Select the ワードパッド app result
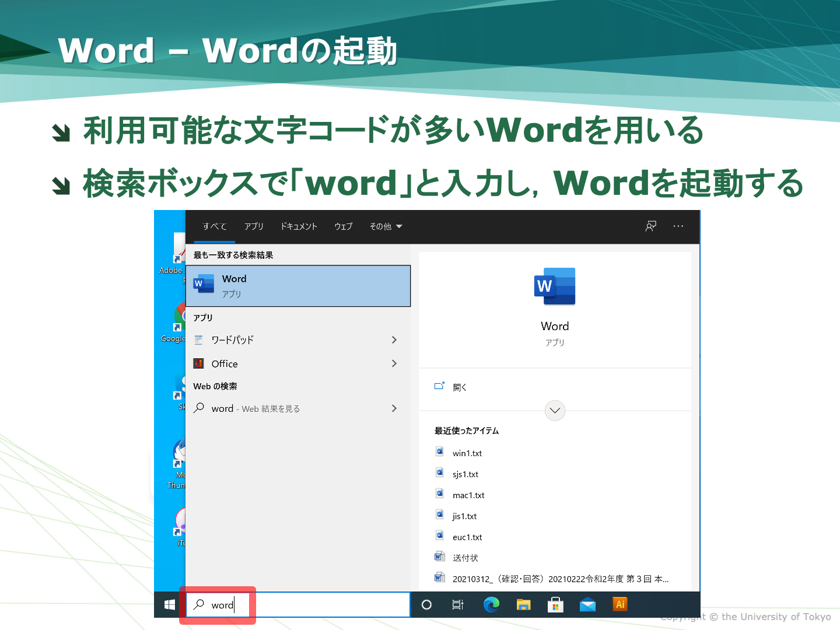840x630 pixels. pyautogui.click(x=298, y=339)
